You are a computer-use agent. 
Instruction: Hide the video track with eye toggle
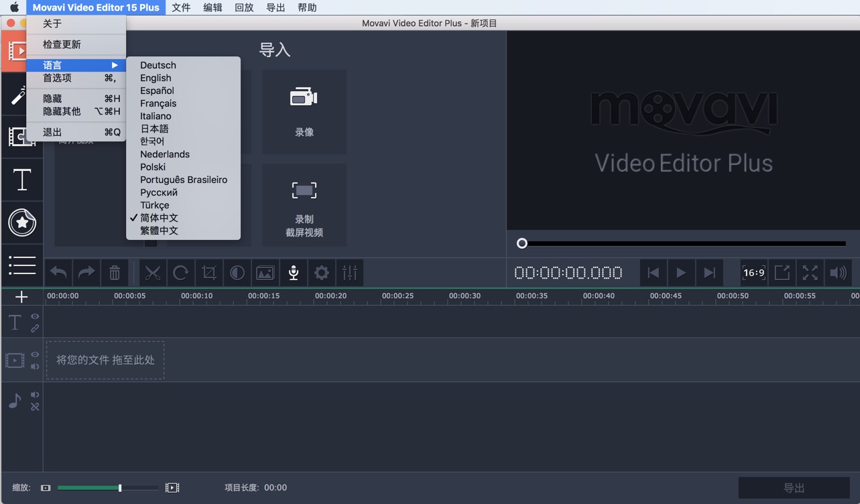click(34, 355)
